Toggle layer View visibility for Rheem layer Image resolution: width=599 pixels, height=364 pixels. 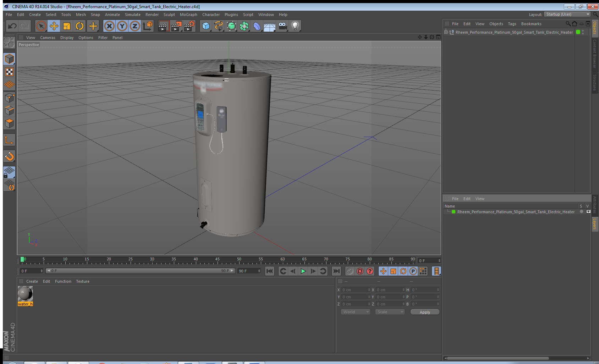click(x=588, y=211)
